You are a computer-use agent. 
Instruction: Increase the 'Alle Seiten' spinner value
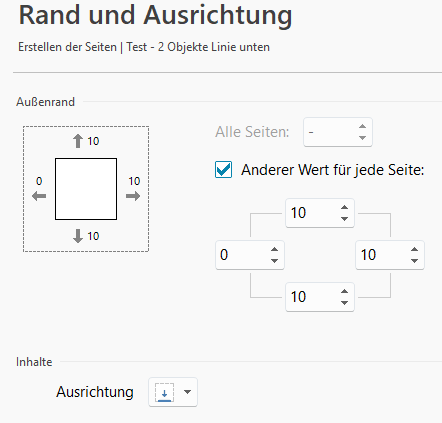pyautogui.click(x=362, y=126)
